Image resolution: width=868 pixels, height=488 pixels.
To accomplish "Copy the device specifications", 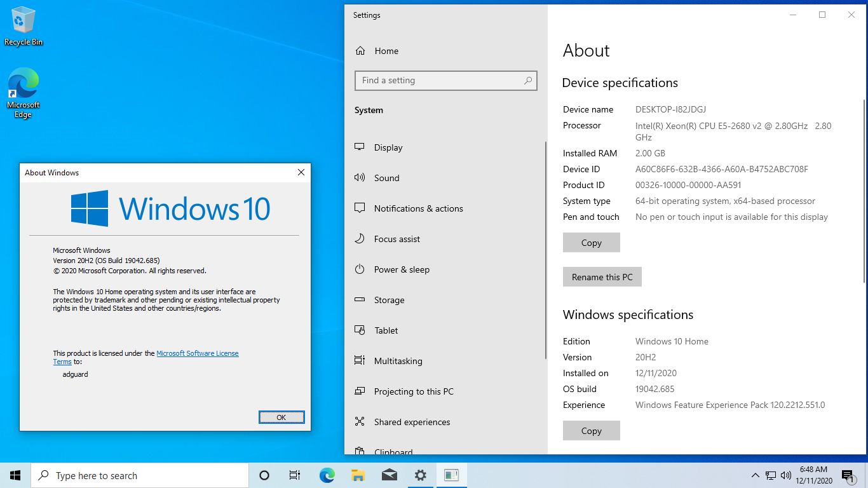I will point(592,243).
